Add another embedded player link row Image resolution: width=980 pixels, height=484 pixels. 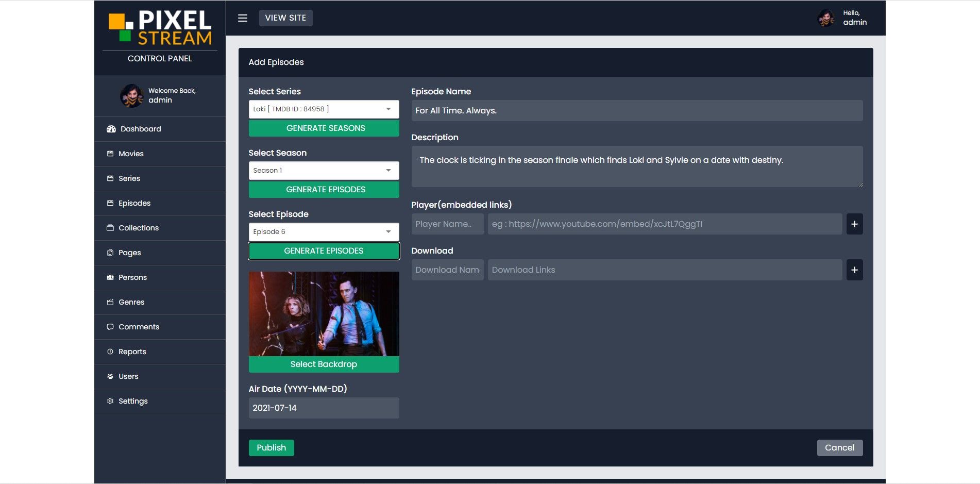854,224
